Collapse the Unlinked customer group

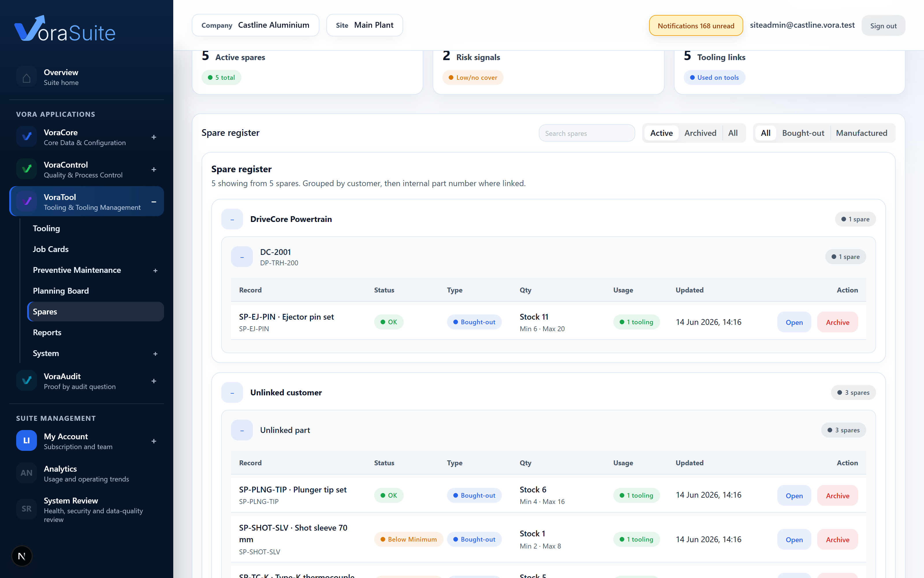point(232,392)
